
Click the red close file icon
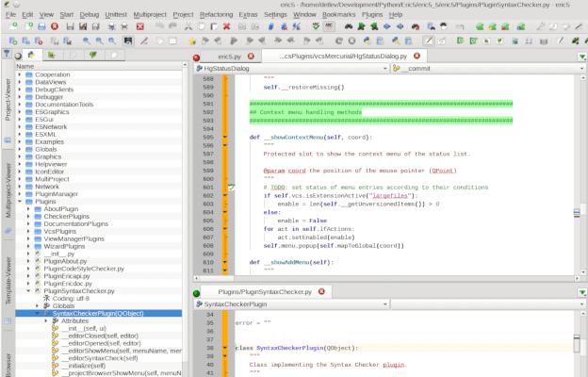click(55, 26)
